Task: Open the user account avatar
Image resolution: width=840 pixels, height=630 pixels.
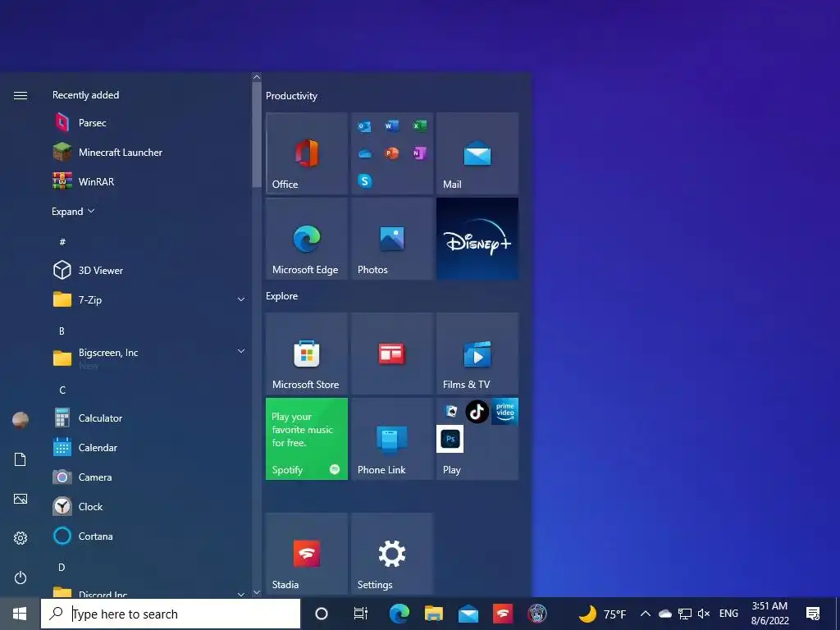Action: (x=21, y=420)
